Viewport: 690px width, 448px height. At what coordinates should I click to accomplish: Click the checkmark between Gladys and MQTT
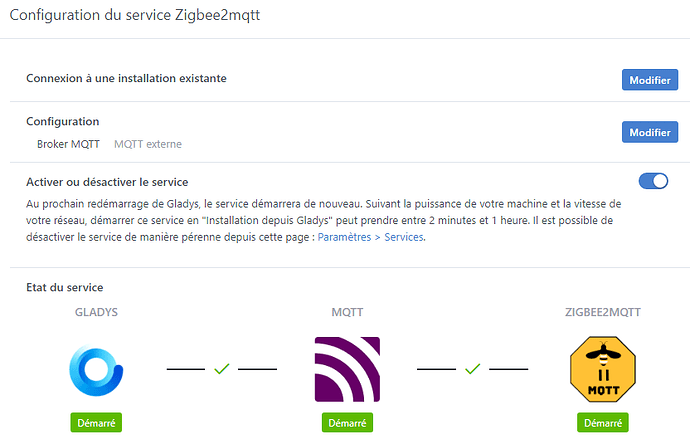tap(222, 369)
